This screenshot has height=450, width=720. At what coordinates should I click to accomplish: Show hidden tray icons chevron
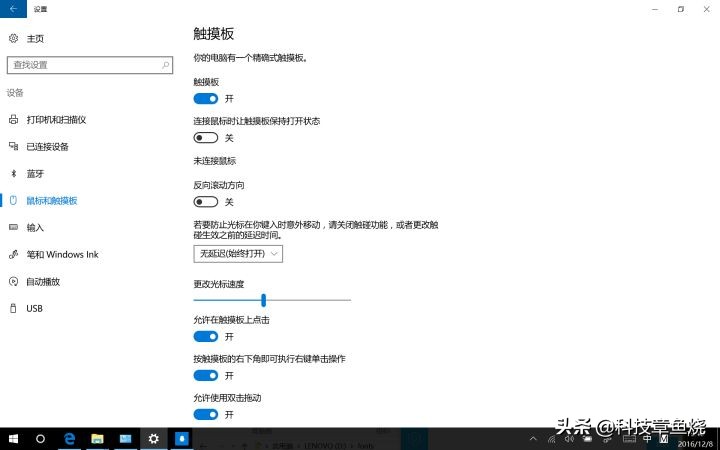(533, 439)
